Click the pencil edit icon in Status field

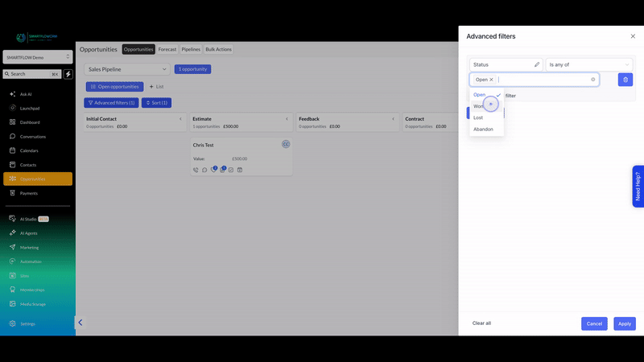coord(536,65)
